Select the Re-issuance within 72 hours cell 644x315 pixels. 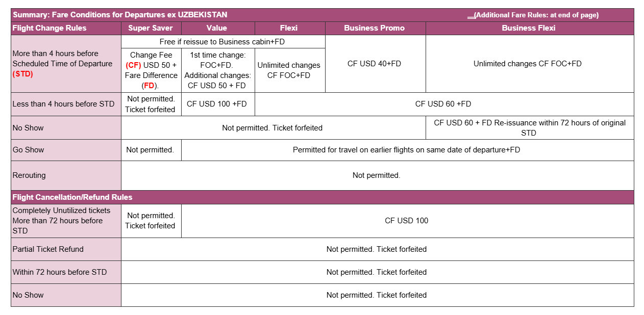(x=530, y=128)
